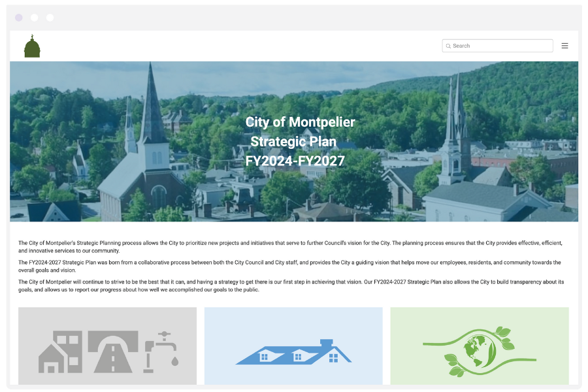The width and height of the screenshot is (588, 392).
Task: Open the gray infrastructure buildings card
Action: (107, 346)
